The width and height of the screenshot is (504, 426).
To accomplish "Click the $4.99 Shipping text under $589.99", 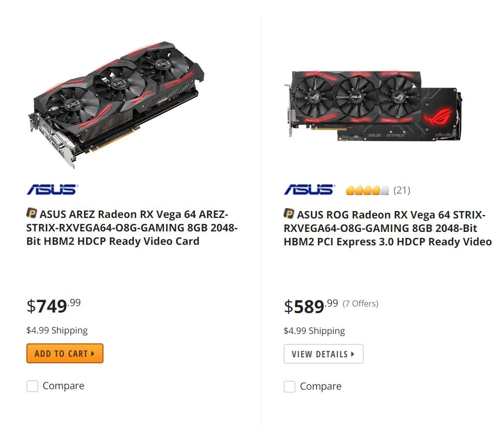I will pos(314,331).
